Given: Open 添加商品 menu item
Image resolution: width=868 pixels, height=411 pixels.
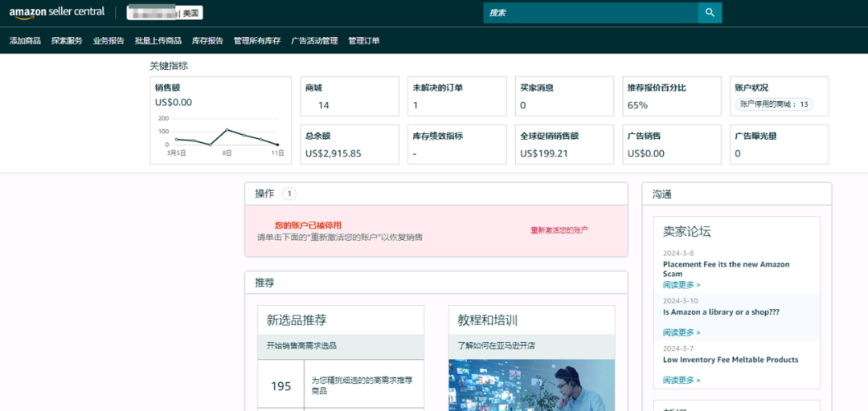Looking at the screenshot, I should (x=25, y=40).
